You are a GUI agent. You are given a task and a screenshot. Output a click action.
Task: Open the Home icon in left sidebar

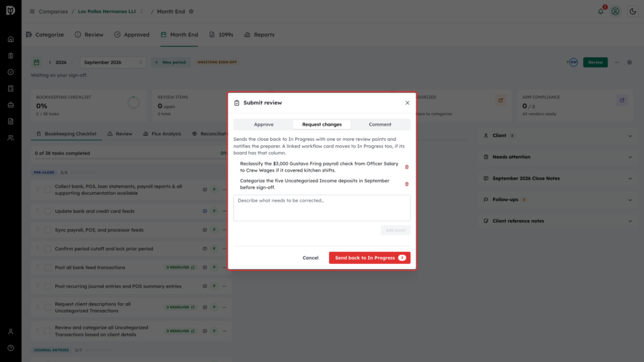coord(11,40)
